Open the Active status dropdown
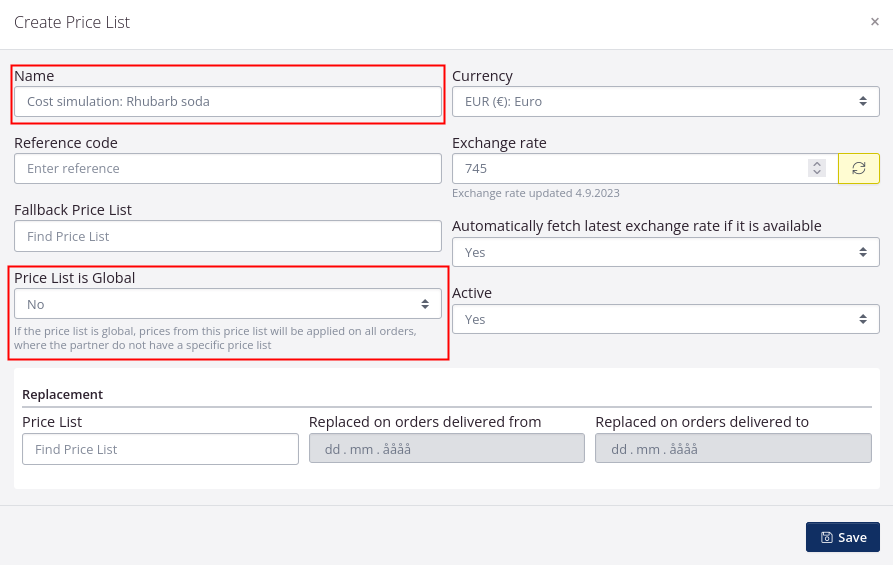Image resolution: width=893 pixels, height=565 pixels. click(665, 319)
